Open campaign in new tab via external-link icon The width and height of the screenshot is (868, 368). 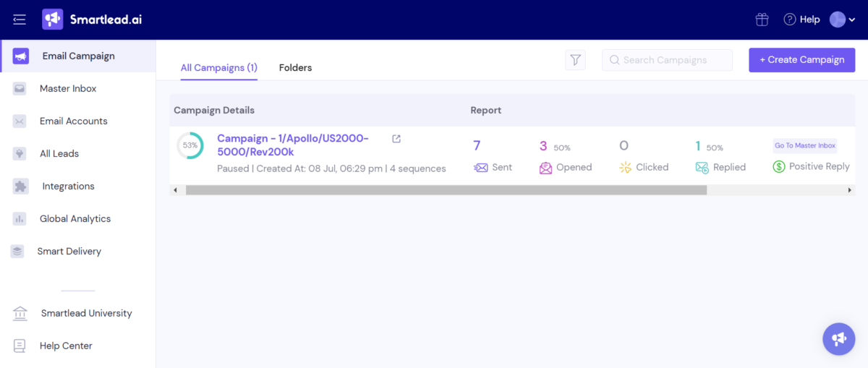point(396,139)
